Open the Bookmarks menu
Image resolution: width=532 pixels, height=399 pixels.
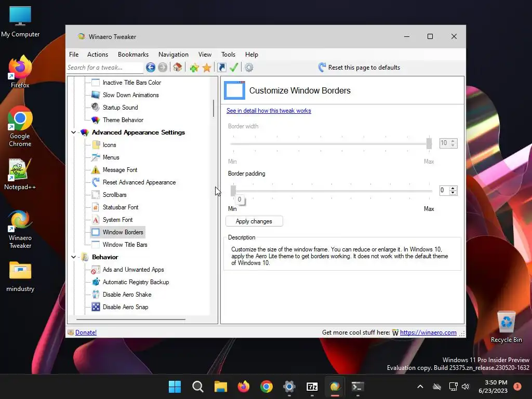point(133,54)
